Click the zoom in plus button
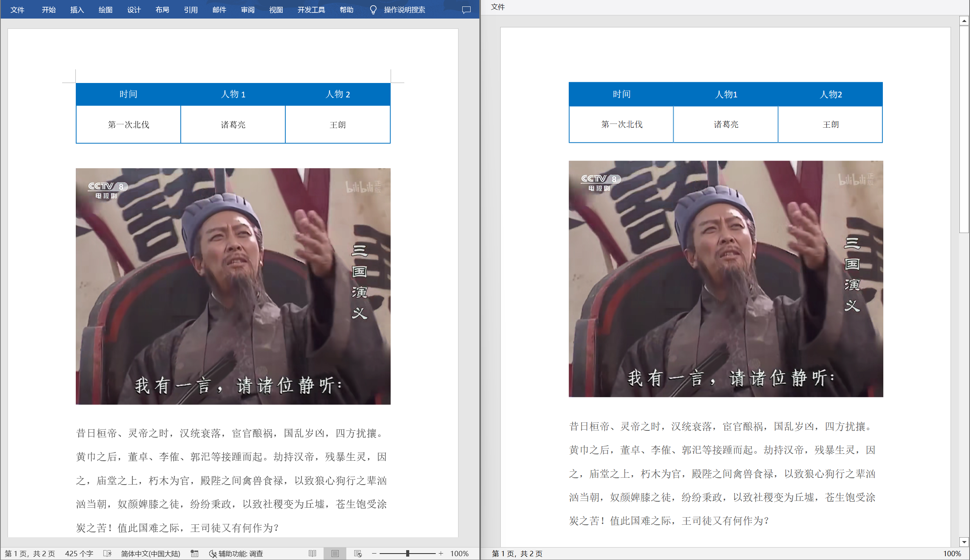Image resolution: width=970 pixels, height=560 pixels. pos(441,554)
